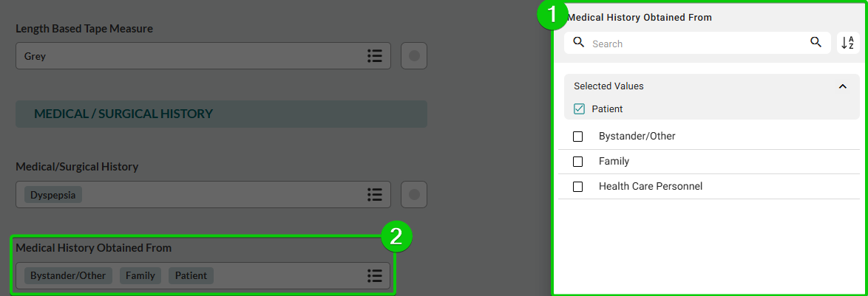Uncheck the Patient checkbox
This screenshot has width=868, height=296.
coord(579,109)
